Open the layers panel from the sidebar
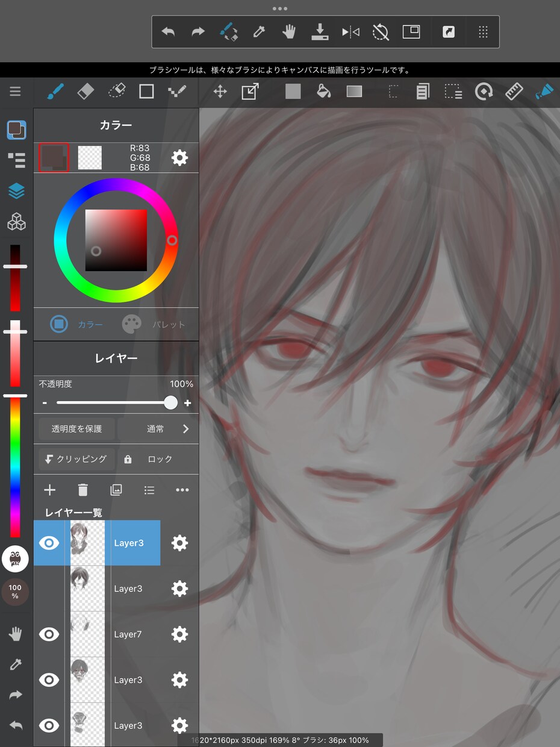 16,191
